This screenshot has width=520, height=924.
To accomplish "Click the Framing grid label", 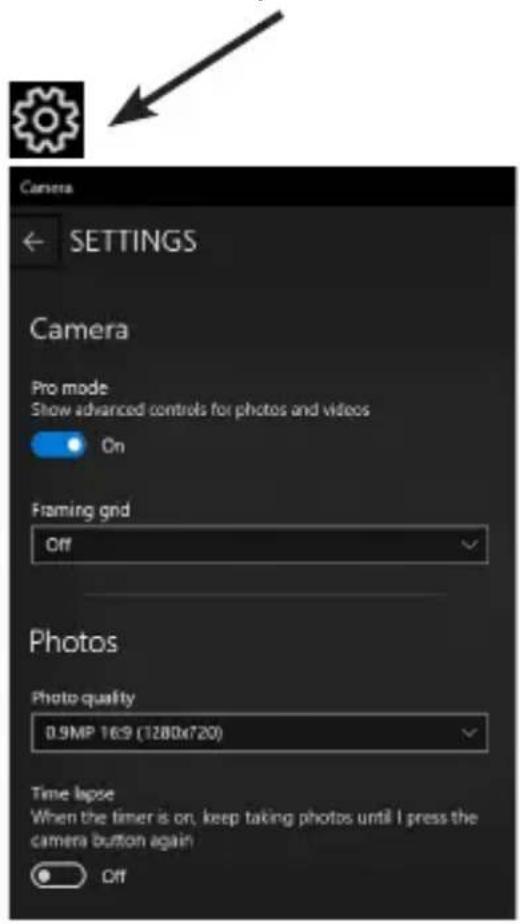I will [81, 510].
